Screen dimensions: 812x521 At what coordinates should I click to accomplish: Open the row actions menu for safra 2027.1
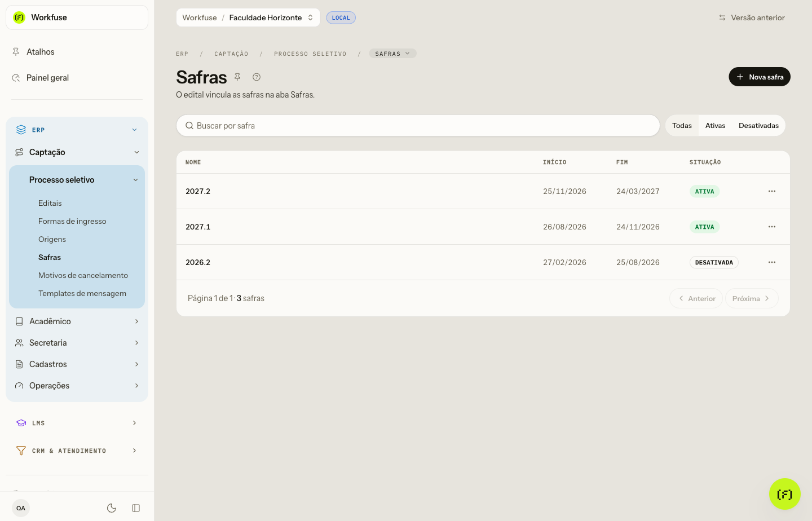pos(772,227)
